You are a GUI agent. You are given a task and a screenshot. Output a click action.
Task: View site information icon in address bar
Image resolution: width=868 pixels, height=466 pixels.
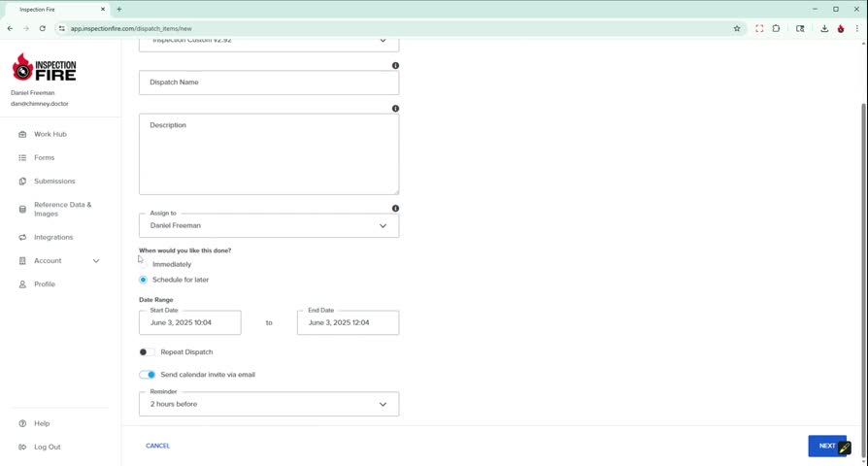pyautogui.click(x=61, y=29)
